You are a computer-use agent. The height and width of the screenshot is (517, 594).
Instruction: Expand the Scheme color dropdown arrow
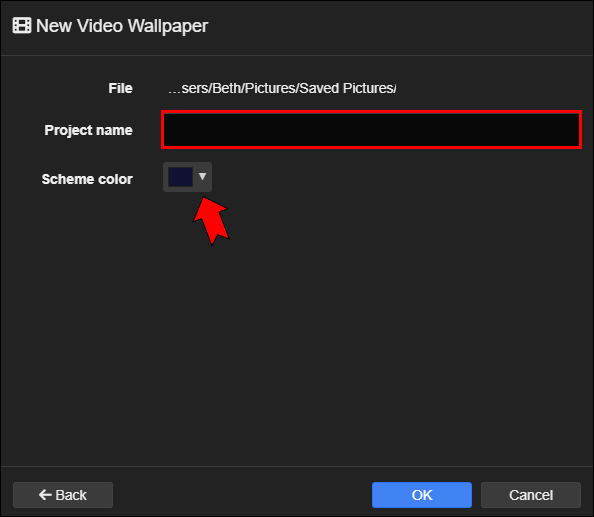(202, 176)
